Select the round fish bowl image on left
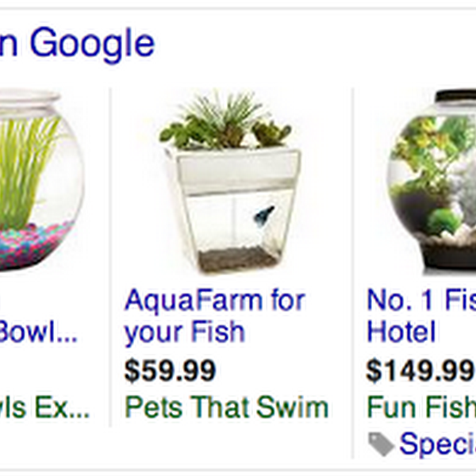The image size is (476, 476). (40, 182)
